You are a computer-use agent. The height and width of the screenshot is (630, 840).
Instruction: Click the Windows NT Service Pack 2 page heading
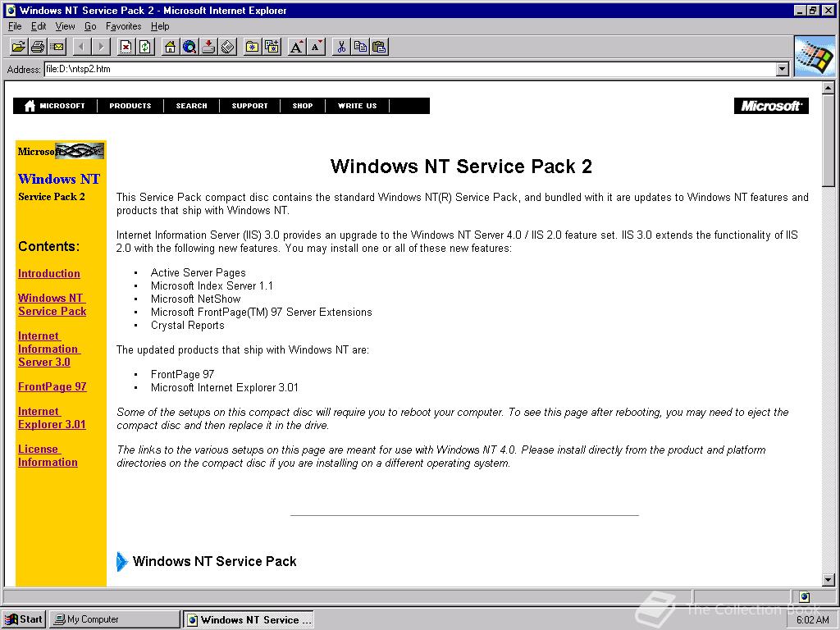click(x=461, y=166)
